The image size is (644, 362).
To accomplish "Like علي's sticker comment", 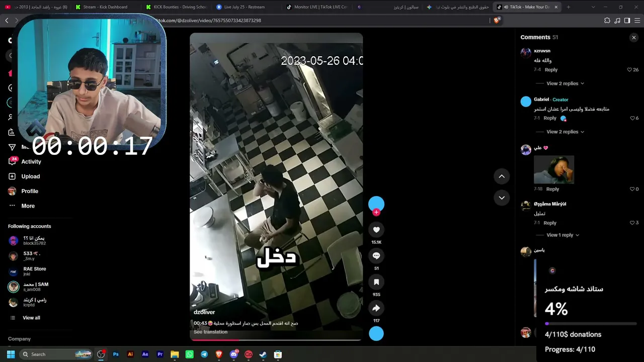I will [x=632, y=189].
